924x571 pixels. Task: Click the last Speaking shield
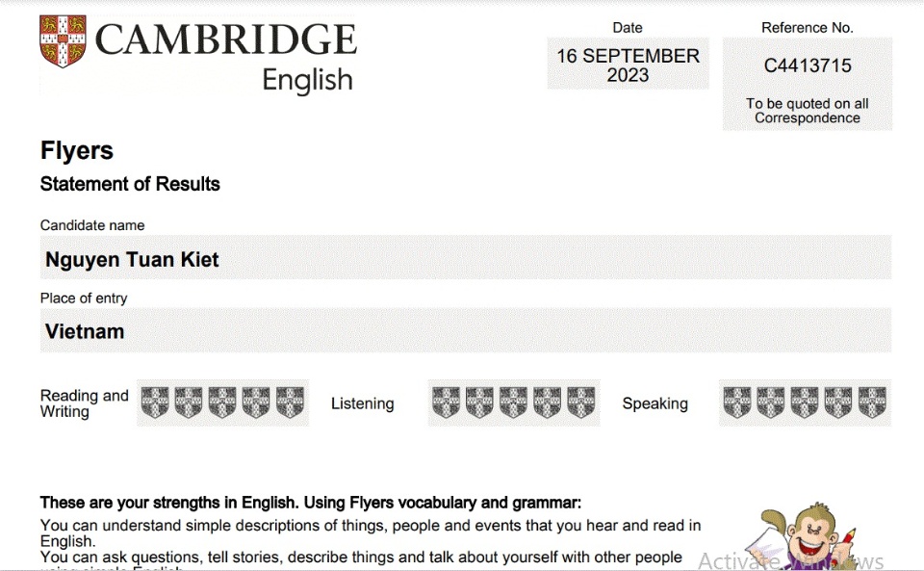[x=872, y=402]
